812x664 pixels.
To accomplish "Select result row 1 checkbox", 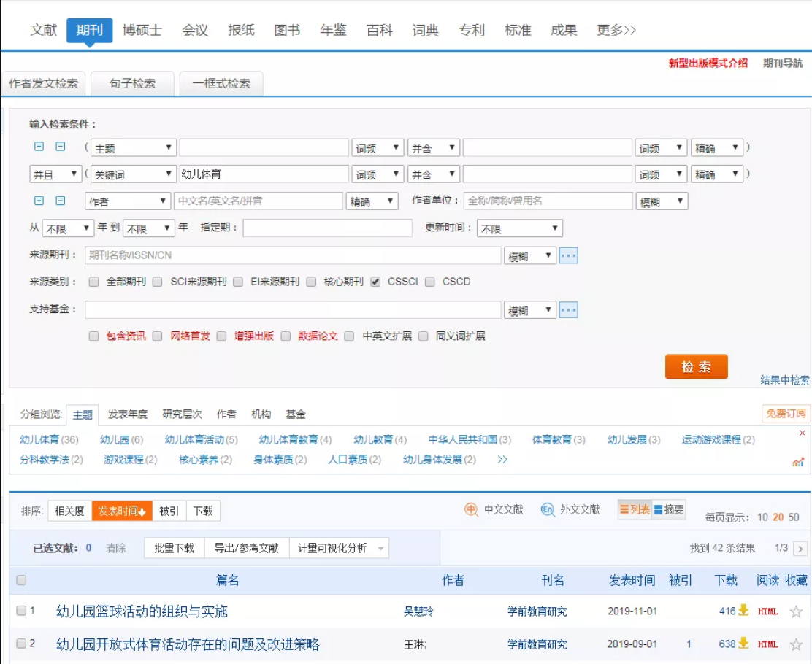I will coord(21,611).
